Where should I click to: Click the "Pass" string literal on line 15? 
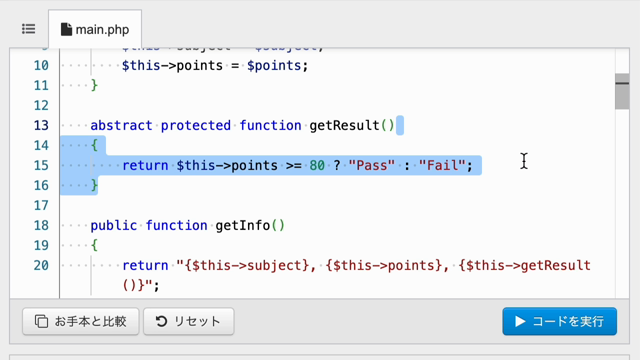(x=371, y=165)
